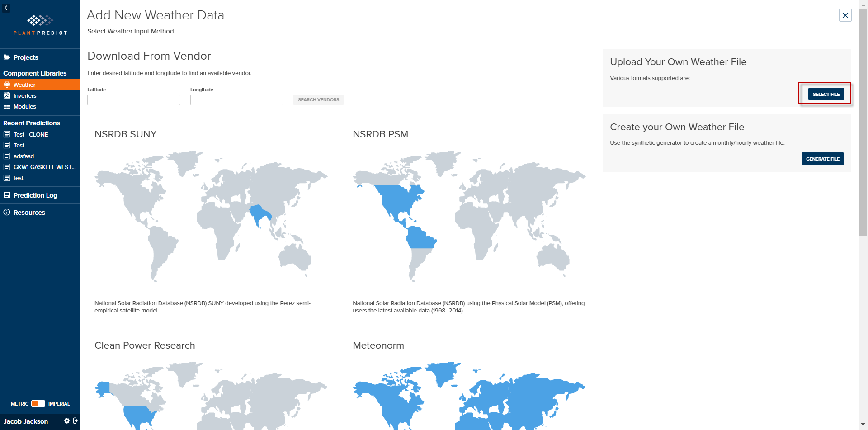Image resolution: width=868 pixels, height=430 pixels.
Task: Select the NSRDB SUNY world map
Action: point(211,216)
